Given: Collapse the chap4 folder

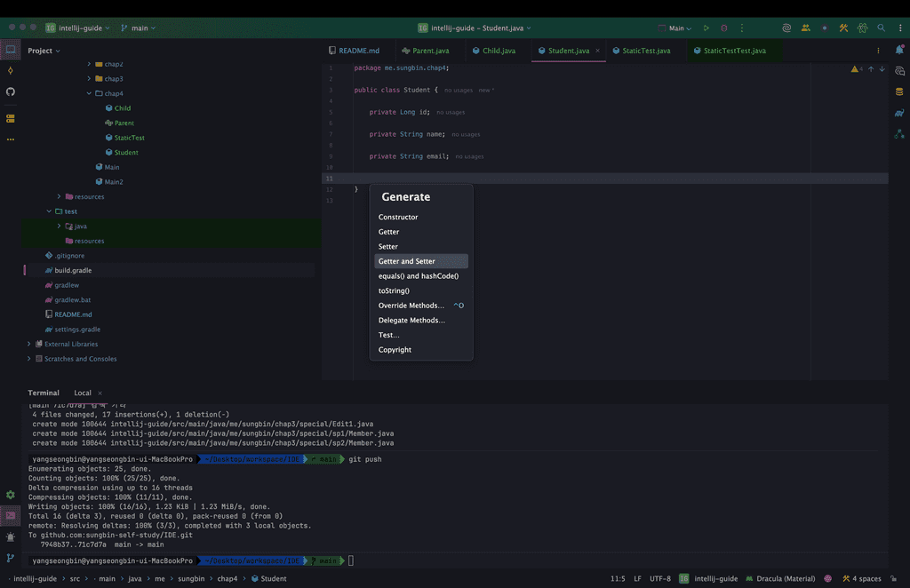Looking at the screenshot, I should click(x=89, y=93).
